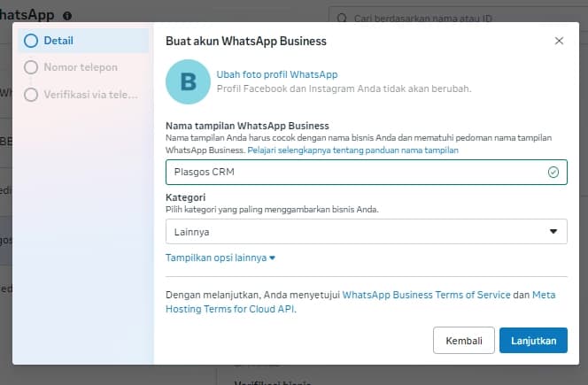Click the magnifier icon in background search bar
This screenshot has height=385, width=588.
tap(342, 18)
